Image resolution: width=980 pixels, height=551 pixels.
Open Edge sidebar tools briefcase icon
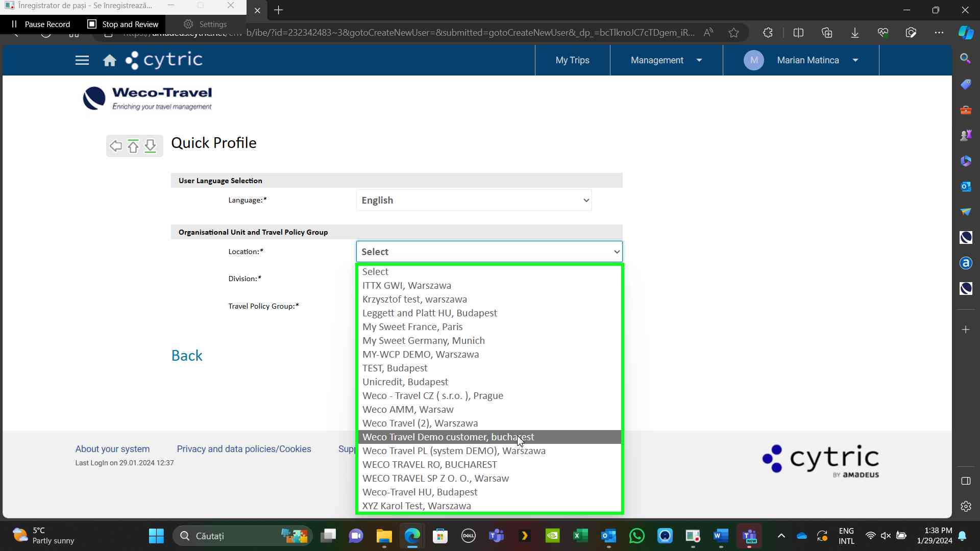(965, 110)
